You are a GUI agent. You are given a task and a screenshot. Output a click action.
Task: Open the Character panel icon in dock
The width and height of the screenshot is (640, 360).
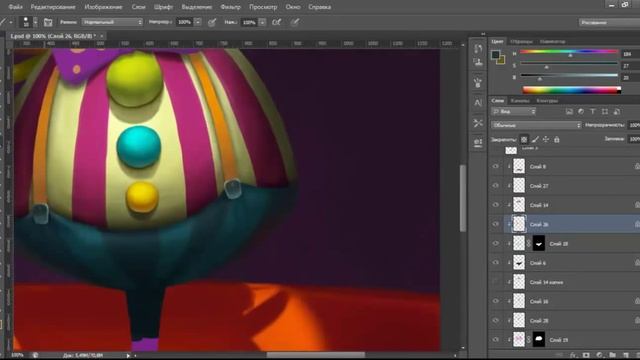[x=478, y=103]
